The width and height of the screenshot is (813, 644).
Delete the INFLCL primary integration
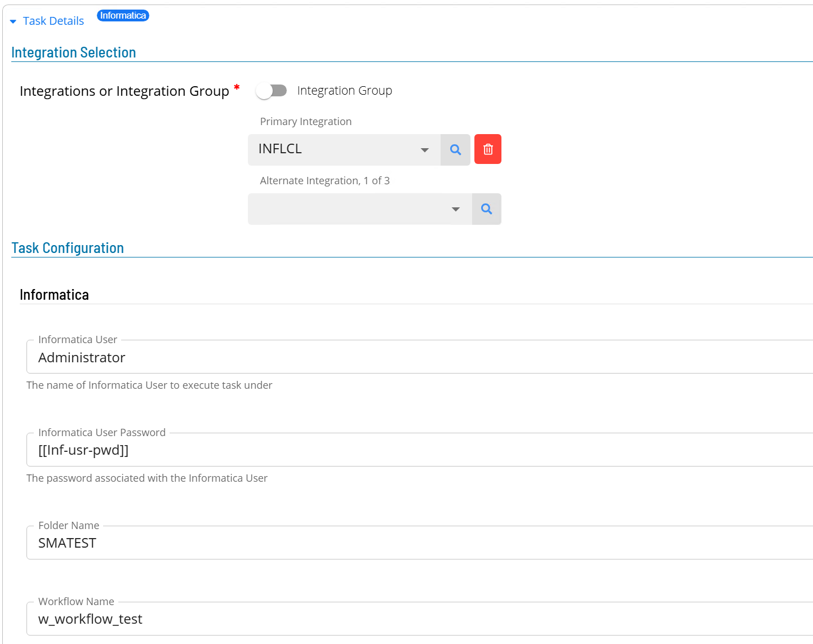(x=488, y=149)
